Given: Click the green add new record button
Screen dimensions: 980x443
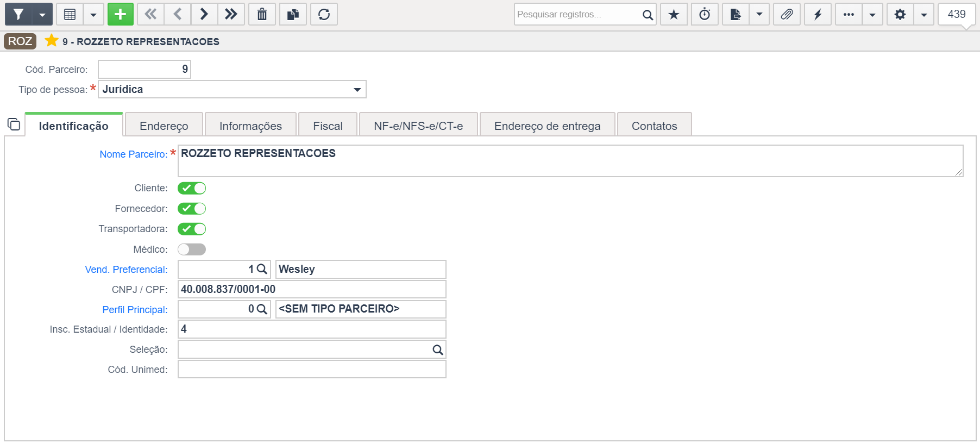Looking at the screenshot, I should point(121,14).
